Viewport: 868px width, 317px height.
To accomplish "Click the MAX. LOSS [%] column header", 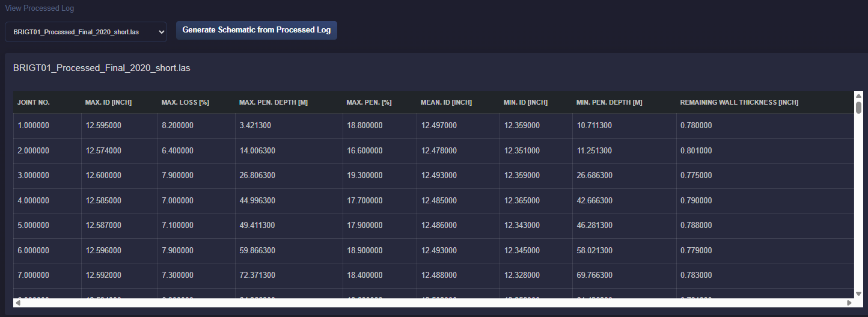I will click(x=185, y=102).
